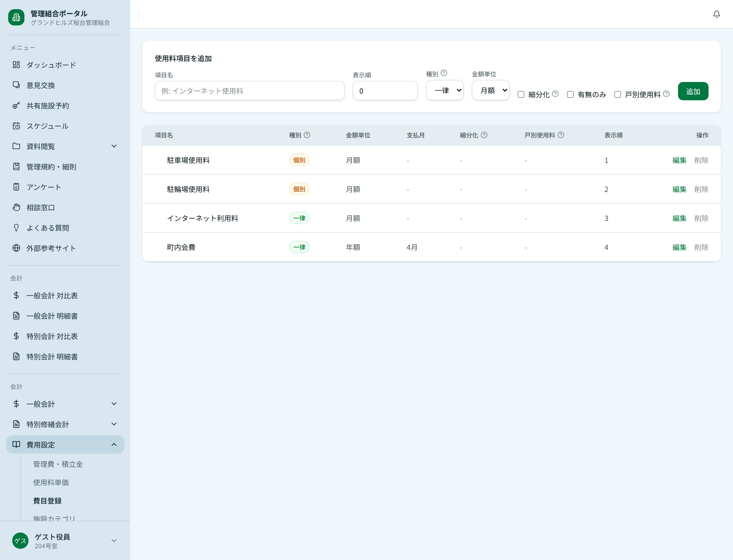Screen dimensions: 733x560
Task: Go to 管理費・積立金 submenu item
Action: pos(58,464)
